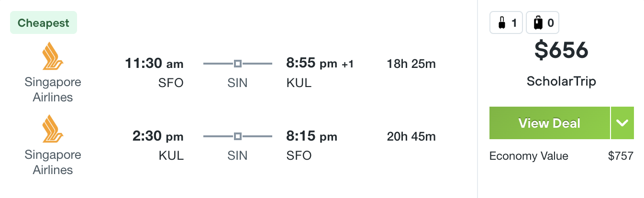This screenshot has width=644, height=198.
Task: Click the checked bag icon
Action: click(538, 22)
